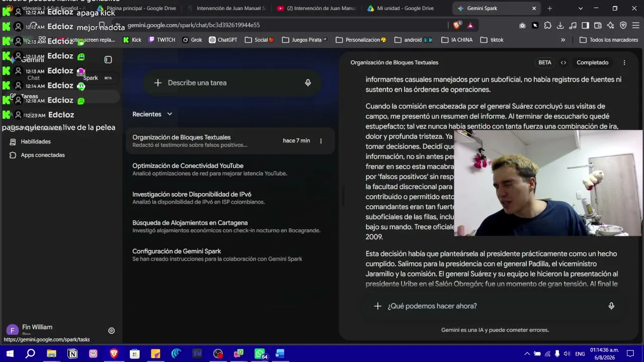Open the Kick bookmark
This screenshot has height=362, width=644.
132,40
